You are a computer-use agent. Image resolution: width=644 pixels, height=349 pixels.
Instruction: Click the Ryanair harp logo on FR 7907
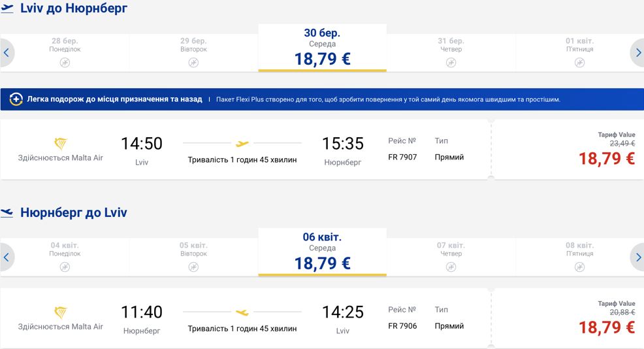pos(60,144)
